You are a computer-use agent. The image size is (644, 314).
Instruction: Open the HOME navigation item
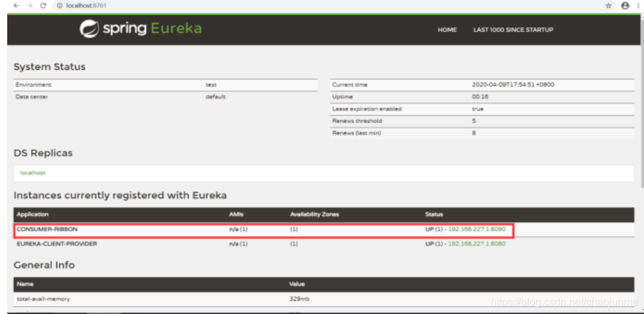pos(447,30)
